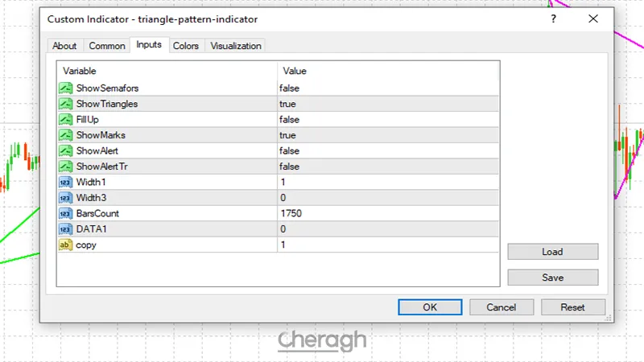
Task: Click the BarsCount integer icon
Action: click(x=65, y=213)
